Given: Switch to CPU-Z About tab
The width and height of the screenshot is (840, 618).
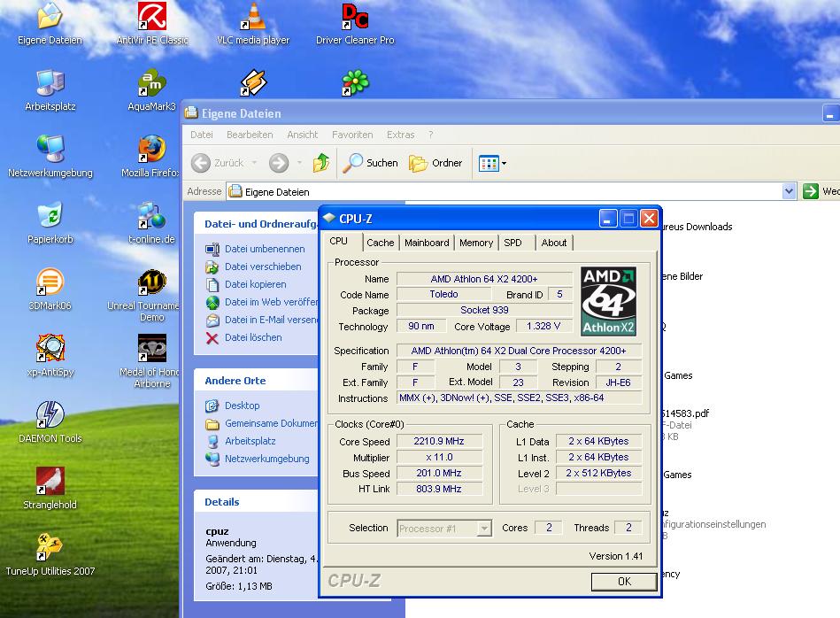Looking at the screenshot, I should click(x=553, y=243).
